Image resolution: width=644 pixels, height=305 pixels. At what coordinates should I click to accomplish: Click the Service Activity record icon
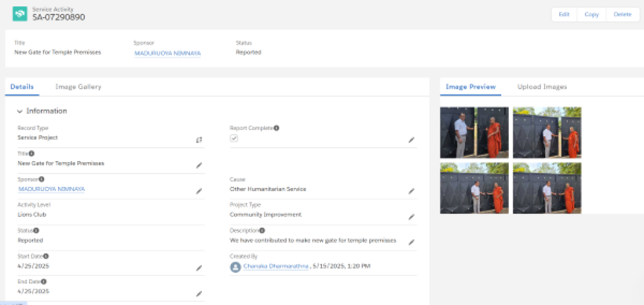tap(19, 14)
